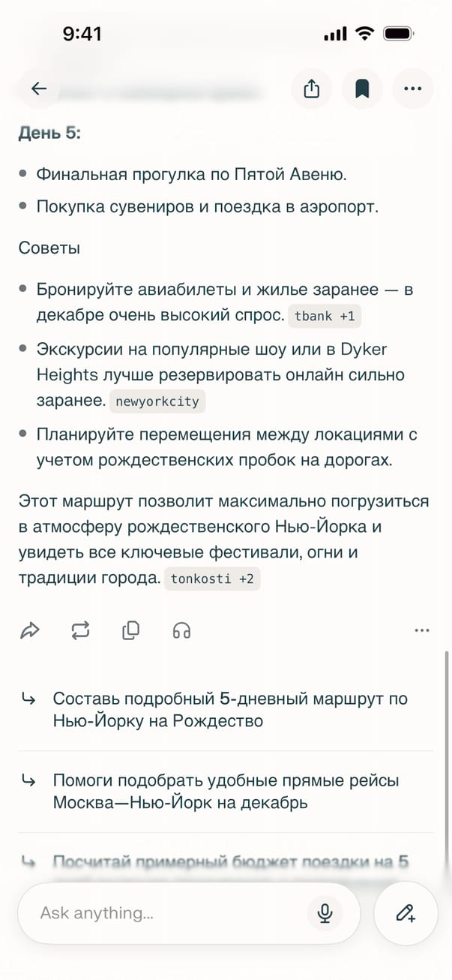
Task: Tap the back arrow button
Action: click(x=39, y=89)
